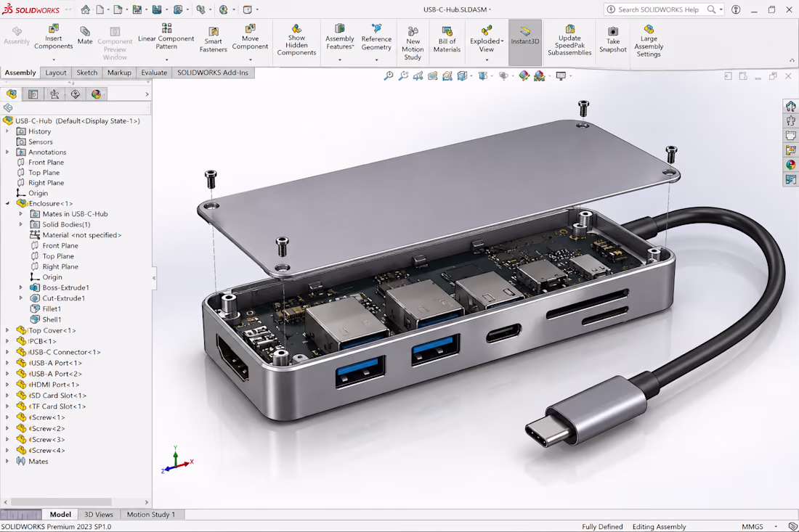Switch to the Sketch tab
799x532 pixels.
[x=86, y=73]
